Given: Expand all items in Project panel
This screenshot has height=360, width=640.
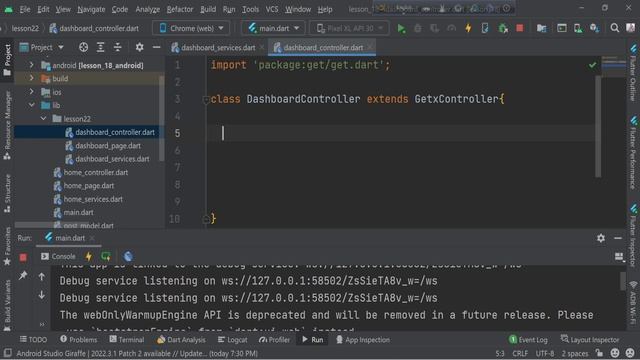Looking at the screenshot, I should click(x=100, y=47).
